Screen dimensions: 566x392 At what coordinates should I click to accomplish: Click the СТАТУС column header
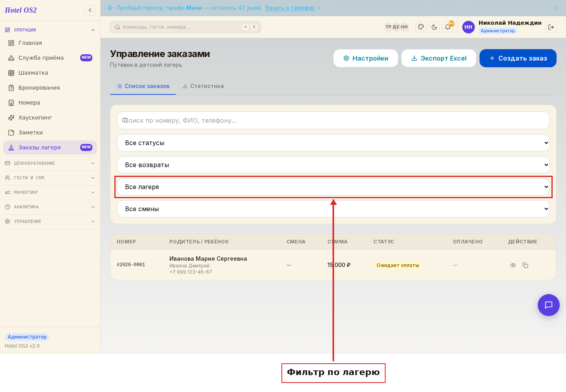coord(384,242)
